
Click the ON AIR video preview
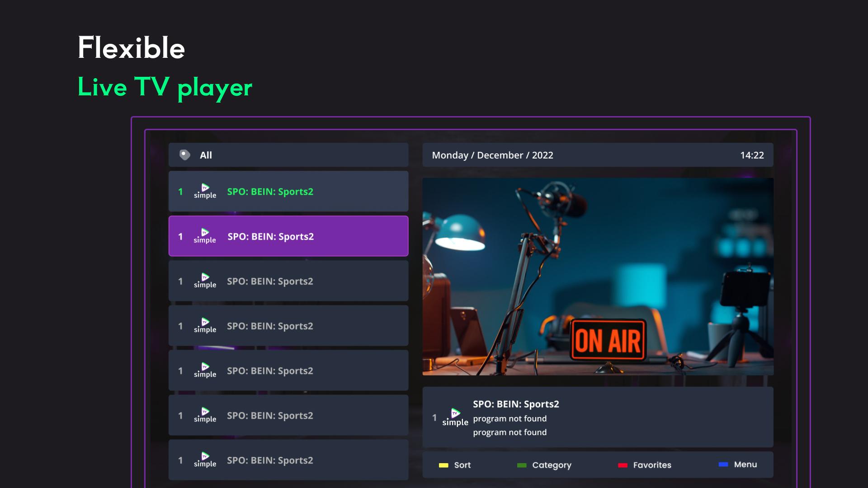click(598, 277)
